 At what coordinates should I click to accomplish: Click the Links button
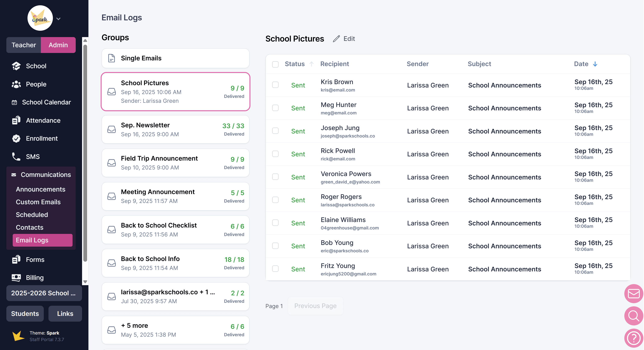65,313
